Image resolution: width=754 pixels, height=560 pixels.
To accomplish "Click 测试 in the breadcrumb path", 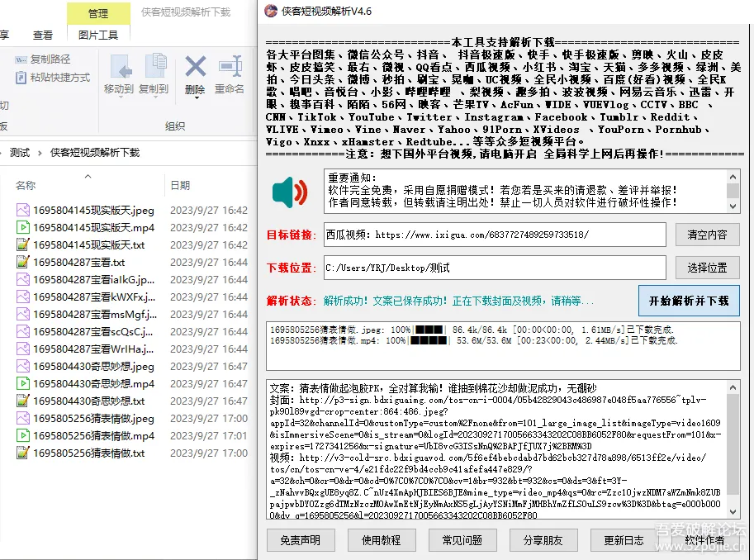I will [x=20, y=153].
